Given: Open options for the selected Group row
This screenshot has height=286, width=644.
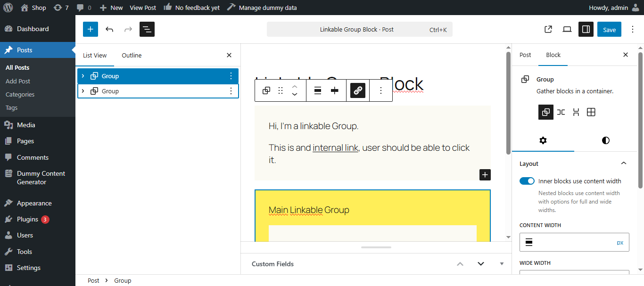Looking at the screenshot, I should [231, 76].
